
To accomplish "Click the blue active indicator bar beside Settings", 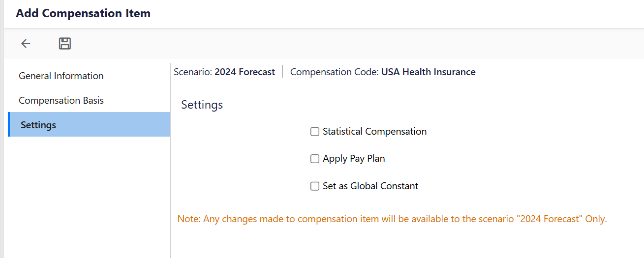I will pos(9,124).
